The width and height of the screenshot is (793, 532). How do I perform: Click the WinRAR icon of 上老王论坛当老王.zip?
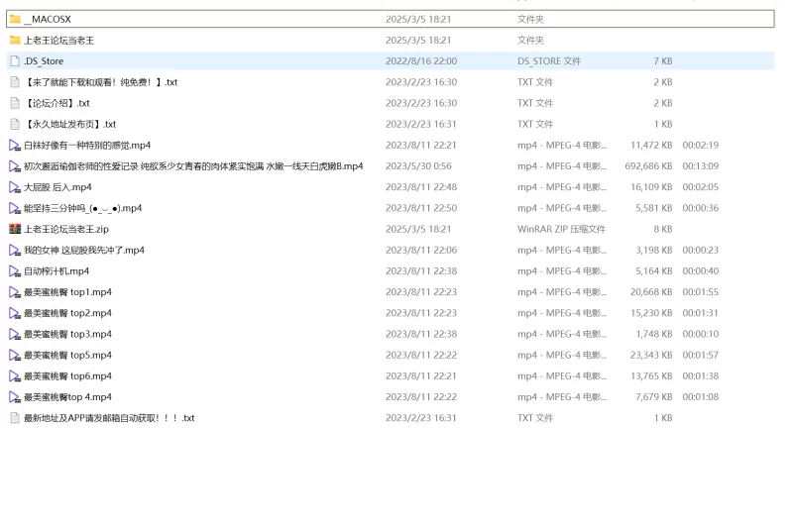[15, 229]
